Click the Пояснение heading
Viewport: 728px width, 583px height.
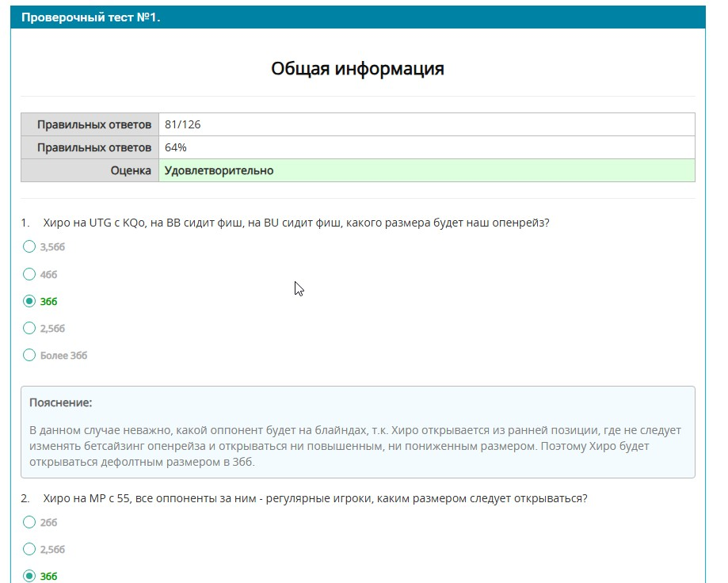[x=61, y=402]
